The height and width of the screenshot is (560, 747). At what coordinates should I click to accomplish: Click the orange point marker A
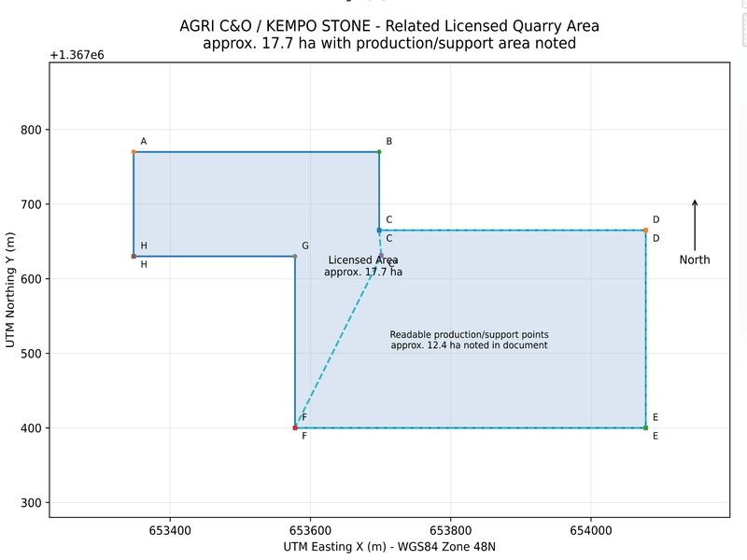[x=134, y=152]
